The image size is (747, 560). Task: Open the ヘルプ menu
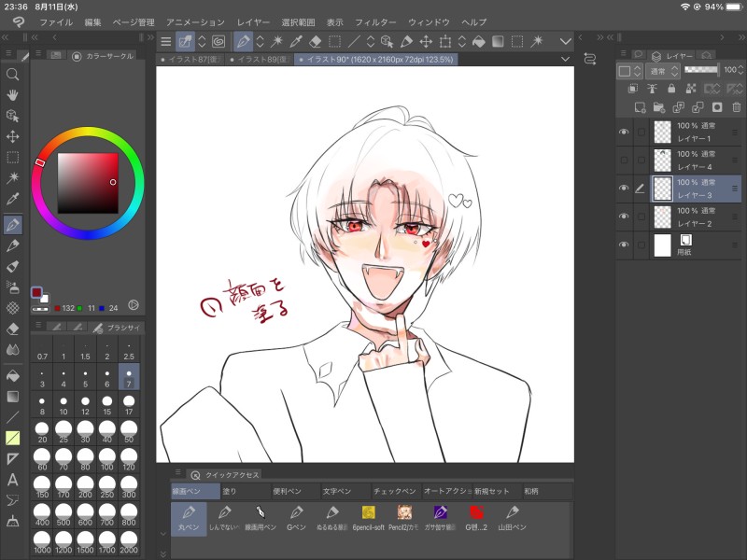pos(474,22)
